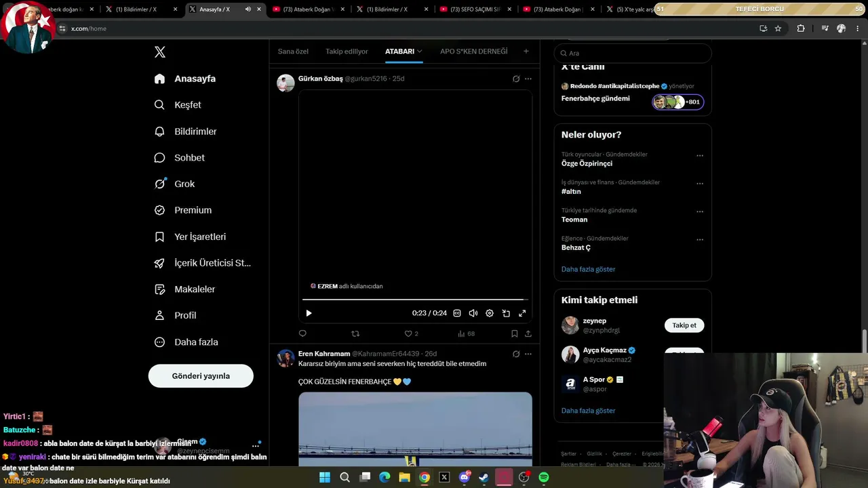Open Keşfet search page in sidebar
868x488 pixels.
click(178, 105)
